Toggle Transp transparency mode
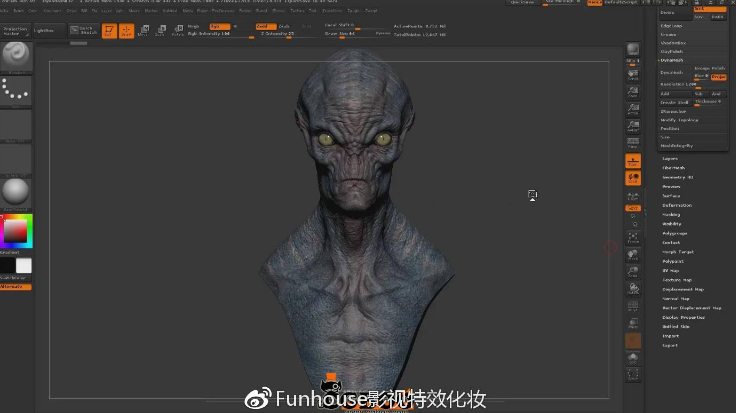Image resolution: width=736 pixels, height=413 pixels. click(x=633, y=323)
